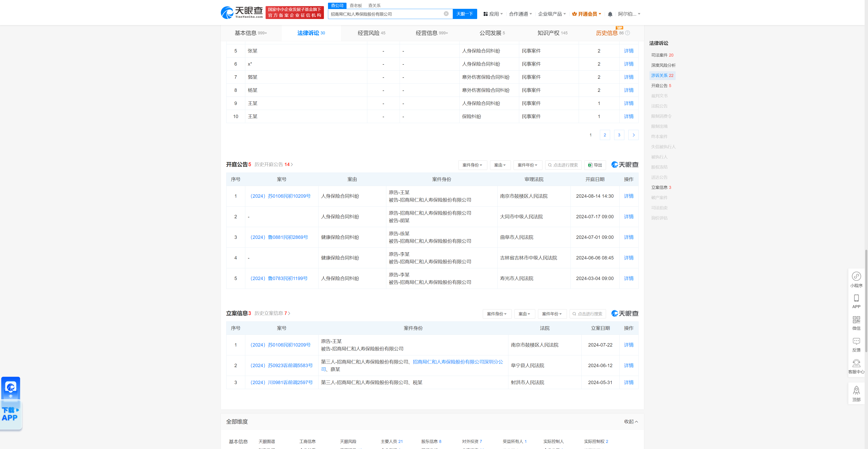Viewport: 868px width, 449px height.
Task: Click the 开庭公告 search box
Action: tap(563, 165)
